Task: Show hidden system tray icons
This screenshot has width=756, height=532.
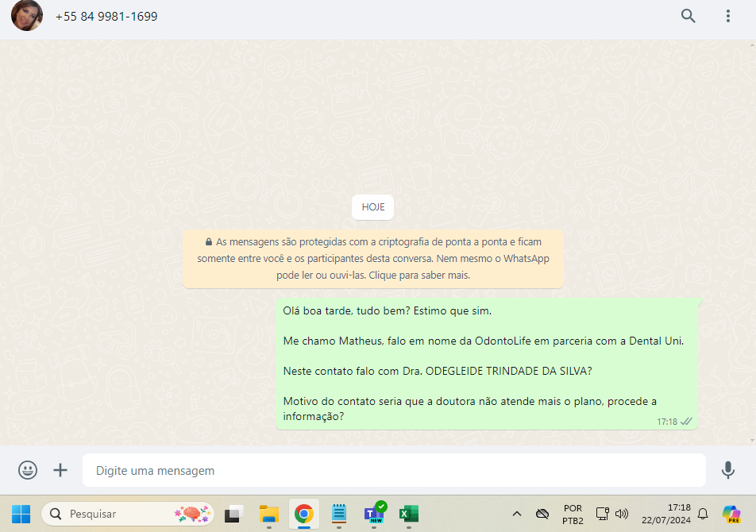Action: pyautogui.click(x=517, y=515)
